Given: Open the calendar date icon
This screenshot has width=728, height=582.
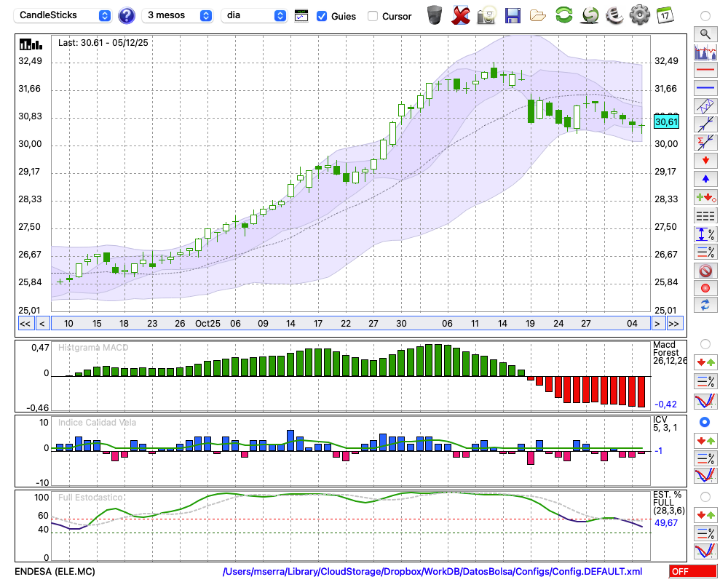Looking at the screenshot, I should tap(665, 15).
